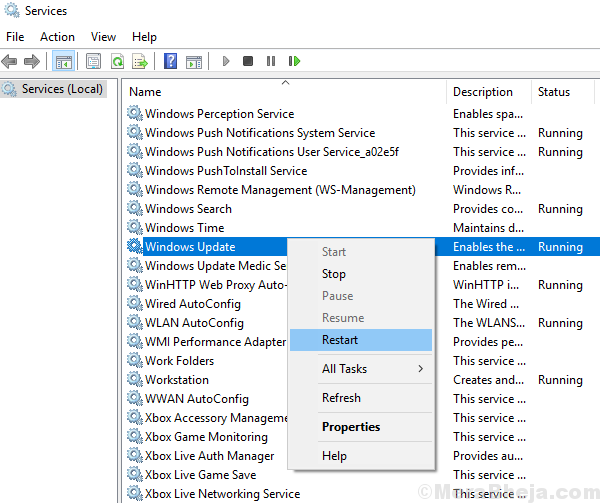Sort by the Status column header
The height and width of the screenshot is (503, 600).
tap(553, 92)
